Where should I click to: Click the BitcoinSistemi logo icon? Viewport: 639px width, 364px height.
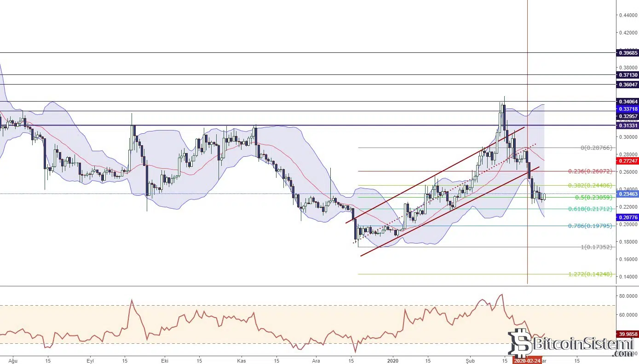click(x=520, y=344)
